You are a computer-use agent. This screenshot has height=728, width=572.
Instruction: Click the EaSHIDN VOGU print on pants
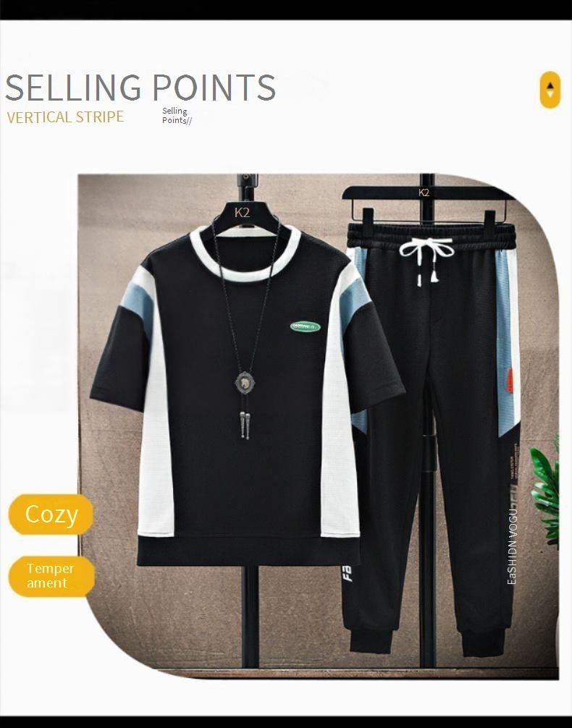pyautogui.click(x=512, y=546)
